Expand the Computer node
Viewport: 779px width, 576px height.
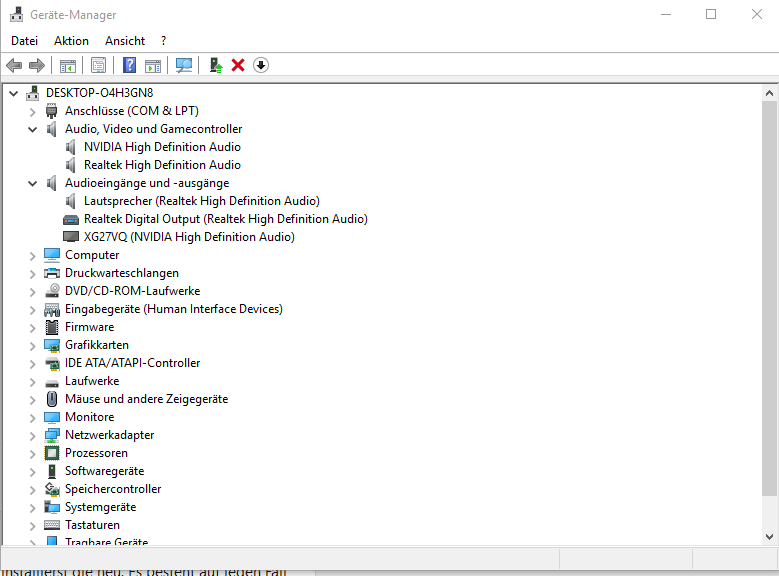tap(32, 255)
